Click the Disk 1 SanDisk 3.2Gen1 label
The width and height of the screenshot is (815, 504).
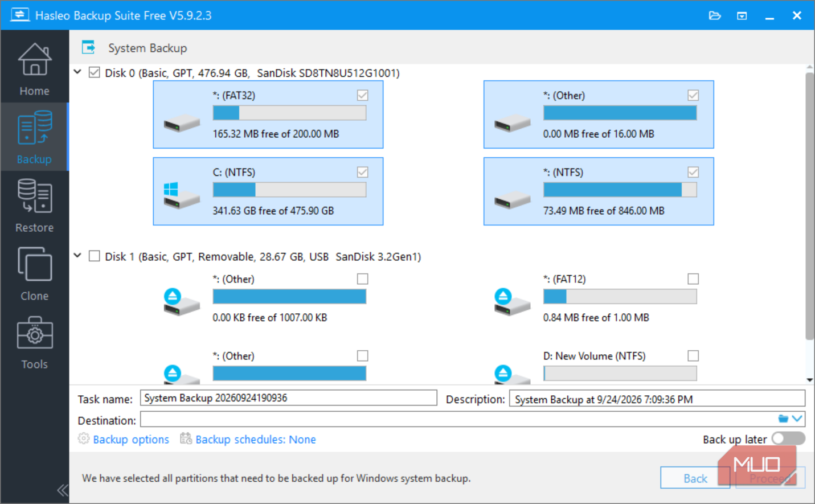[x=263, y=257]
